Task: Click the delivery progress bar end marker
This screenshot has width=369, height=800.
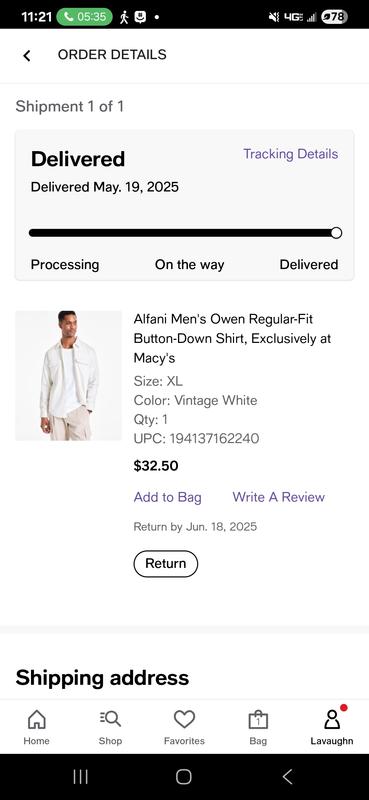Action: [336, 233]
